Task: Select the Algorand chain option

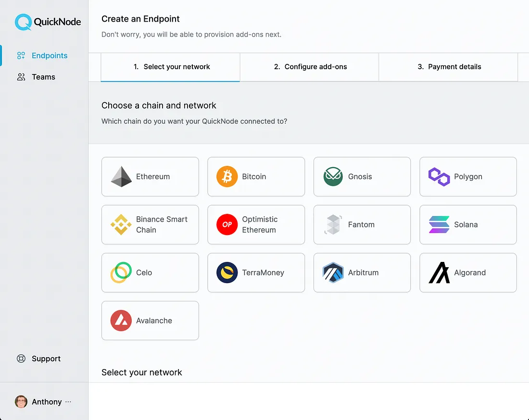Action: (468, 272)
